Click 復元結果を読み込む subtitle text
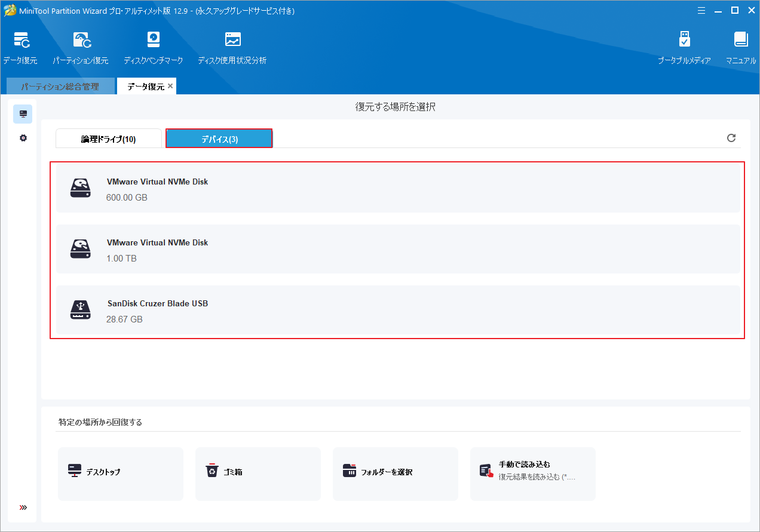This screenshot has height=532, width=760. click(537, 477)
